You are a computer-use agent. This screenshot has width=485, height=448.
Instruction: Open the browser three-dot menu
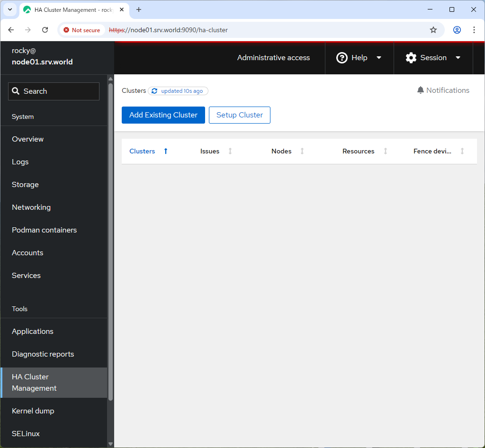[x=474, y=29]
